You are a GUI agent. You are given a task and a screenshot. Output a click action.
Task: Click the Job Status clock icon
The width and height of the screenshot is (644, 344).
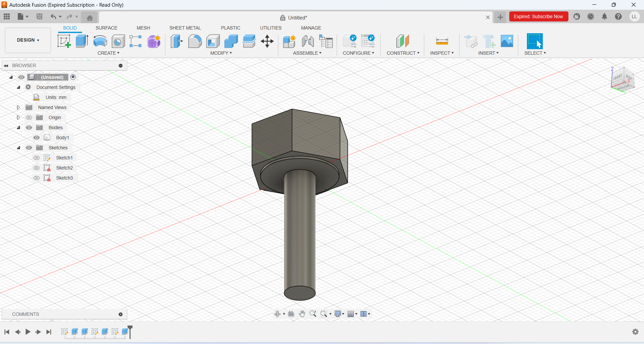591,16
